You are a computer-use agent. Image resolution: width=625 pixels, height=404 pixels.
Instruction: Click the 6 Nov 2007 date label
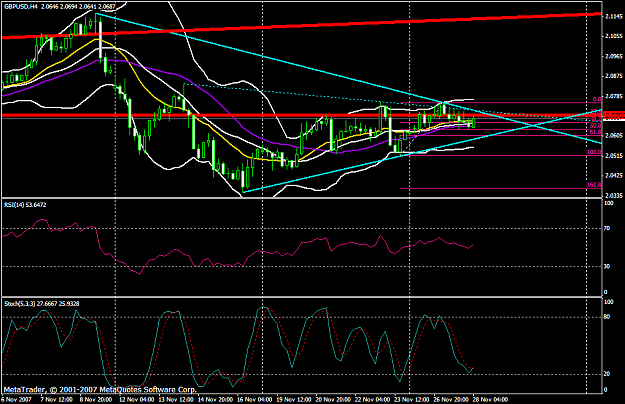click(x=16, y=400)
